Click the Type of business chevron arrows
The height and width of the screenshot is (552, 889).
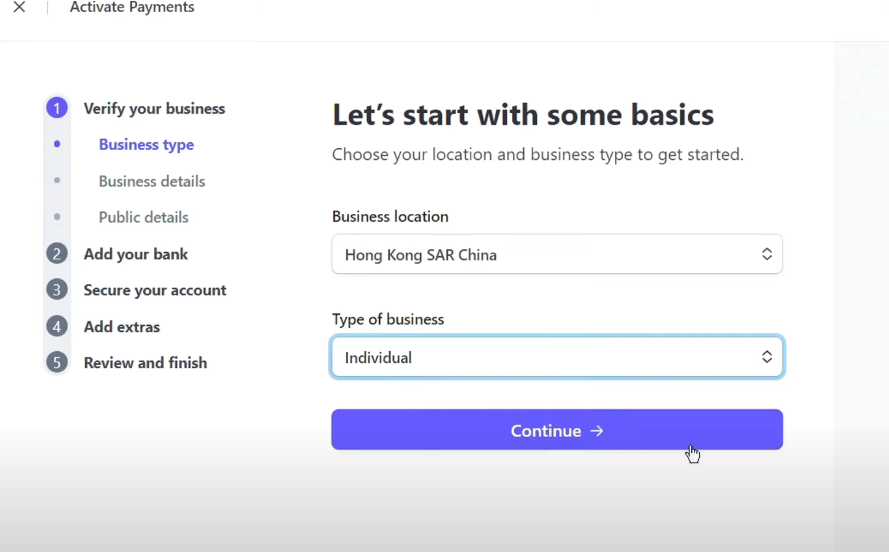[767, 358]
